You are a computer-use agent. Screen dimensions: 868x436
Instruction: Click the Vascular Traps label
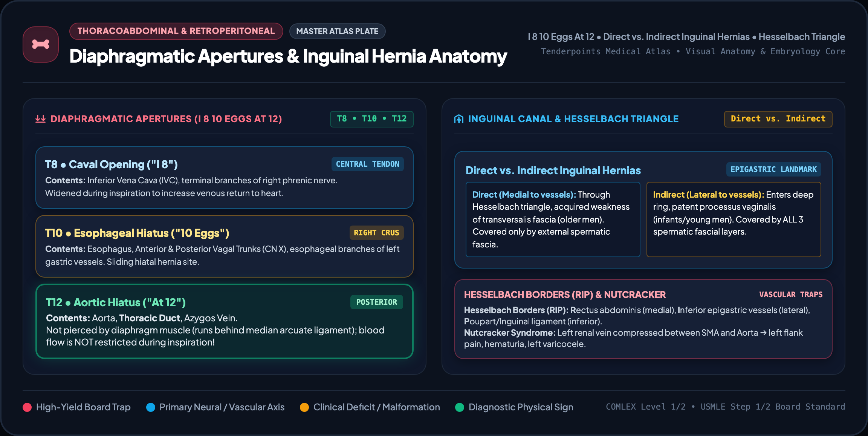(791, 295)
